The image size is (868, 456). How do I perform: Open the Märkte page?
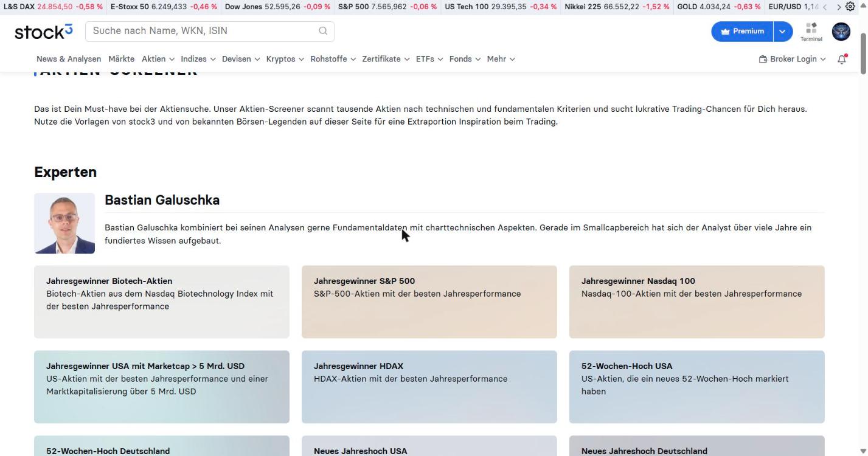click(x=122, y=59)
